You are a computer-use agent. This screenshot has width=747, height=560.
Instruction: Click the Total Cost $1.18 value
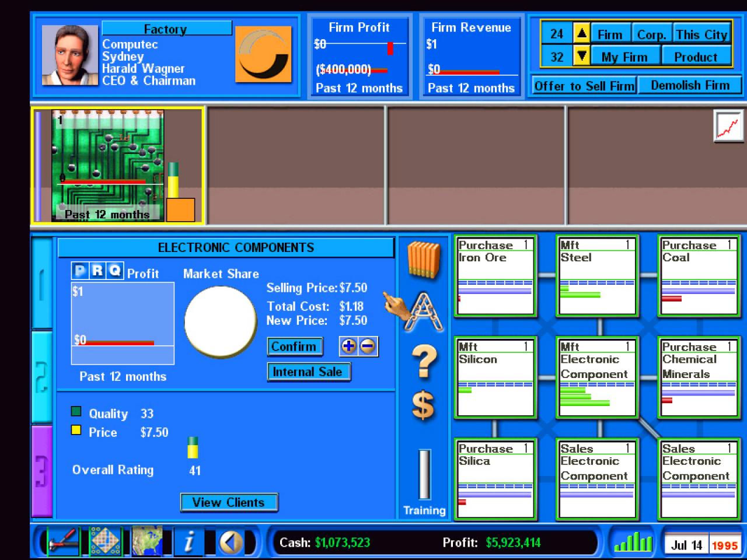pos(351,306)
